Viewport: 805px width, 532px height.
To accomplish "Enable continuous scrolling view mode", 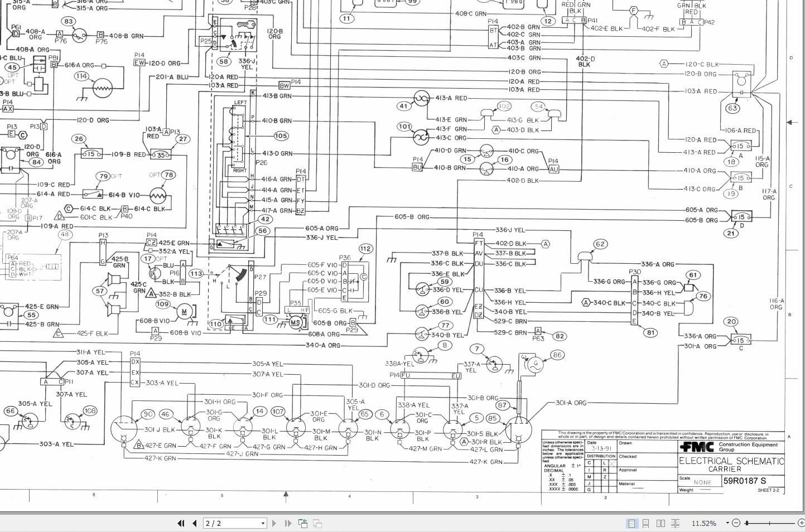I will 646,523.
